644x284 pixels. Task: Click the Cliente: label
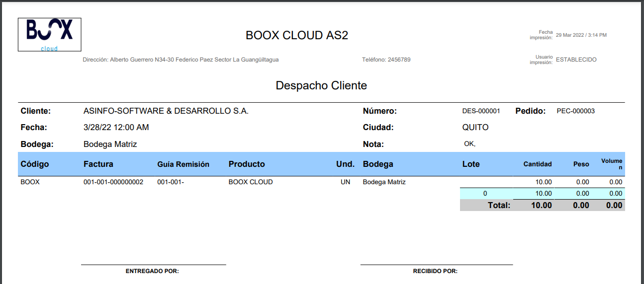pos(35,111)
